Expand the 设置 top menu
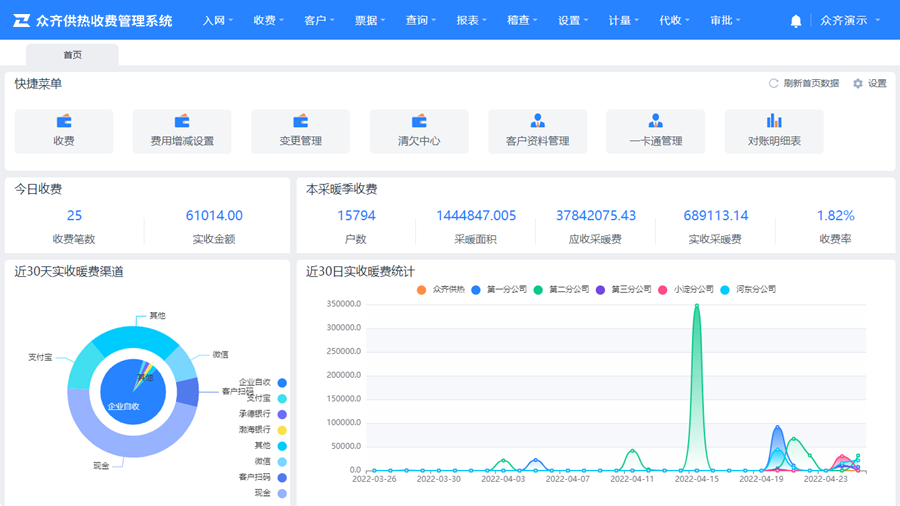Screen dimensions: 900x506 (x=572, y=21)
